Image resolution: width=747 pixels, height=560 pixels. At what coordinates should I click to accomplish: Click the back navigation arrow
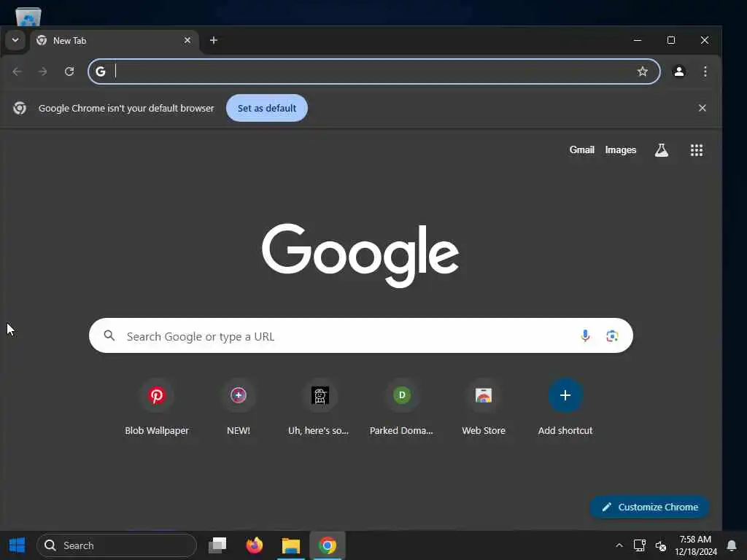pos(18,71)
